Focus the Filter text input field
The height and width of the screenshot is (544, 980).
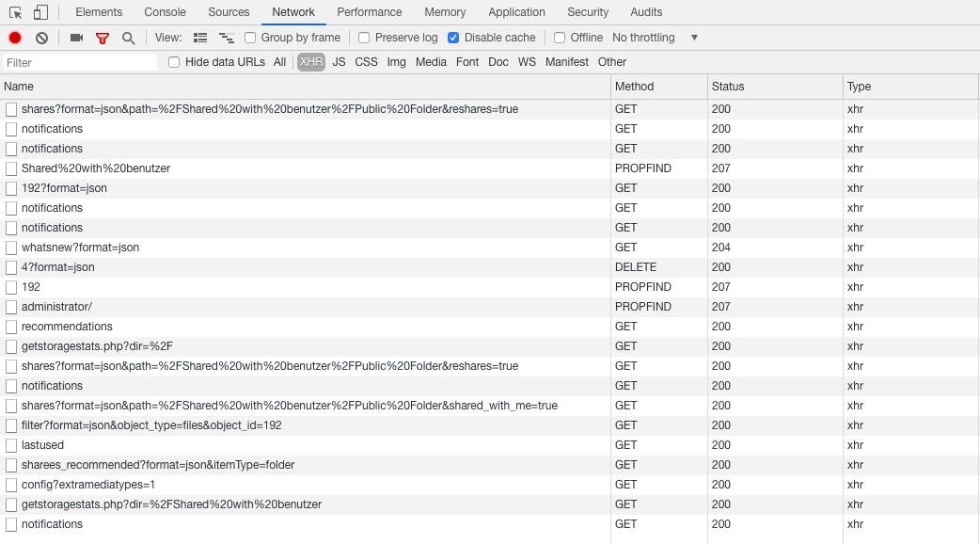click(x=80, y=62)
